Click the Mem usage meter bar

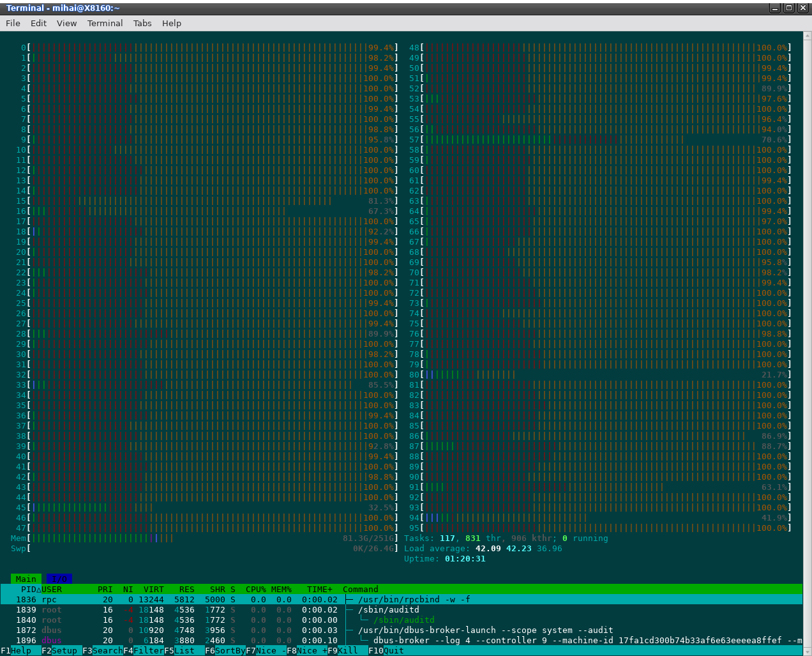(205, 538)
